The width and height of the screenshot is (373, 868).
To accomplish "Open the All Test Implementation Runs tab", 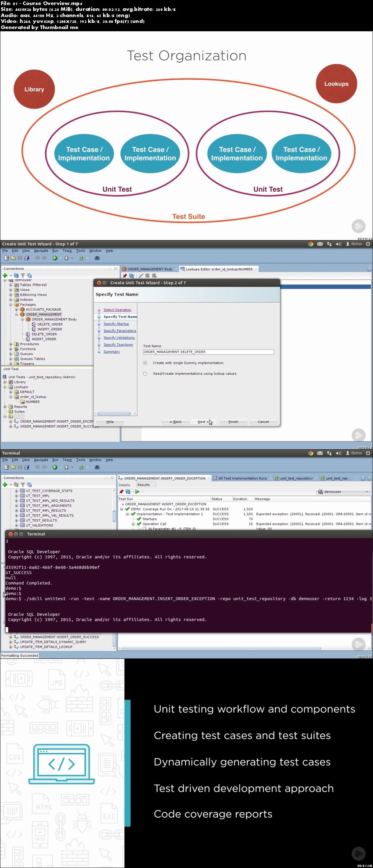I will (242, 478).
